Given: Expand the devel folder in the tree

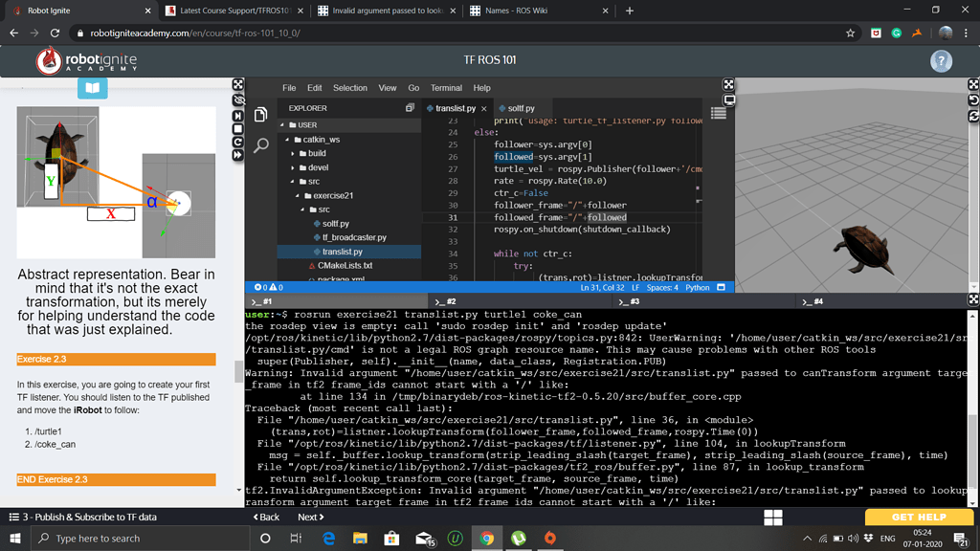Looking at the screenshot, I should [x=317, y=167].
